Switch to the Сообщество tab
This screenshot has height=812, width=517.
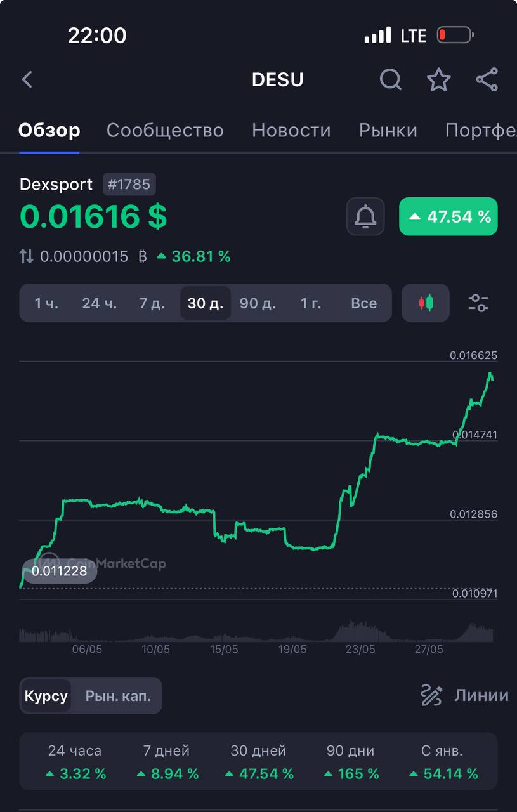[165, 130]
